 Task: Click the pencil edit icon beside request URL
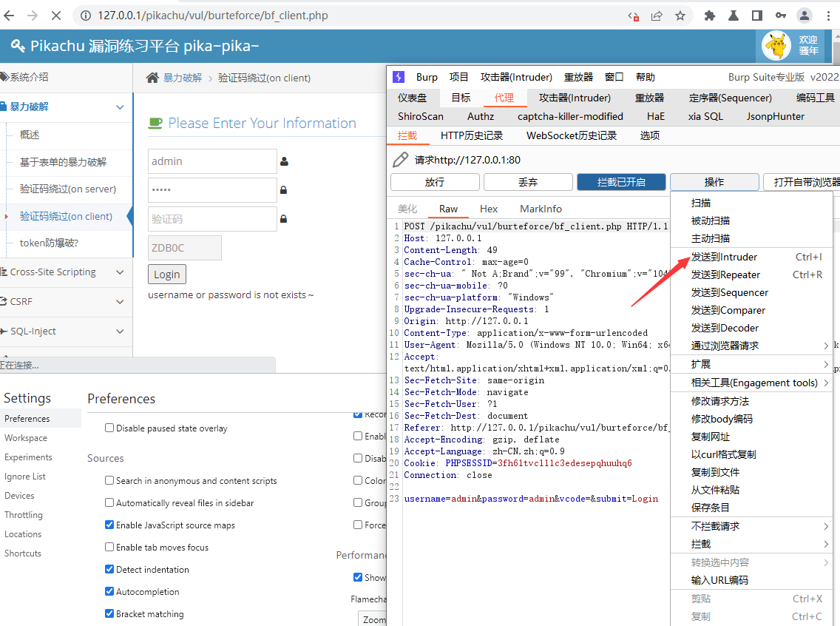point(400,160)
